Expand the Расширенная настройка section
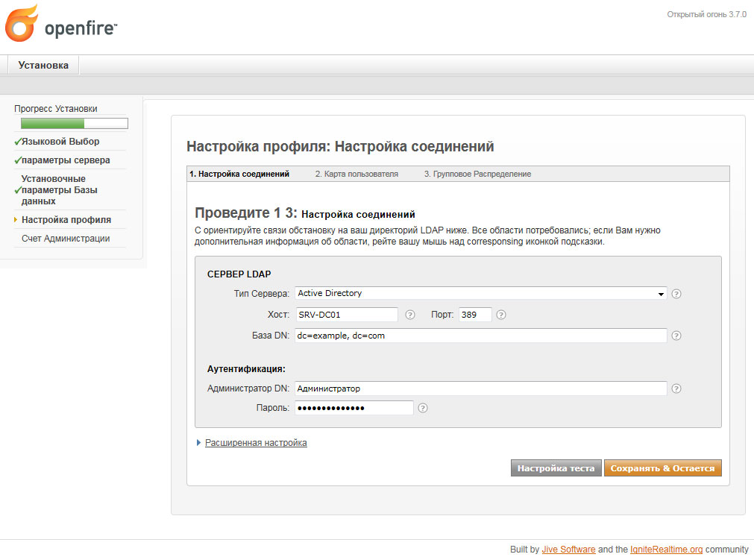The width and height of the screenshot is (754, 560). click(x=256, y=443)
